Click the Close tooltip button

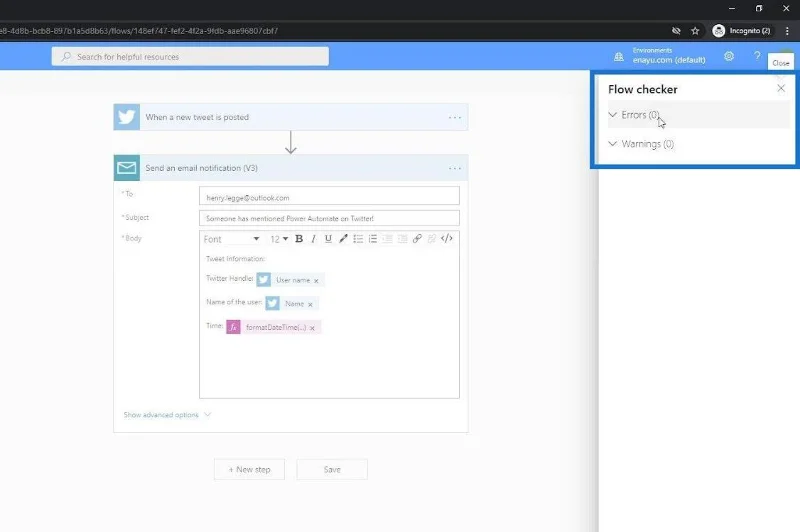(x=781, y=63)
